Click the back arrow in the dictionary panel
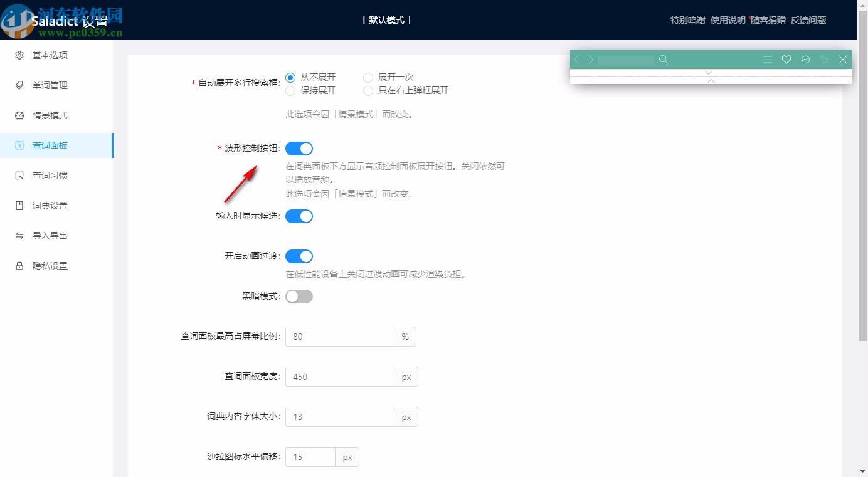Image resolution: width=868 pixels, height=477 pixels. [x=576, y=60]
